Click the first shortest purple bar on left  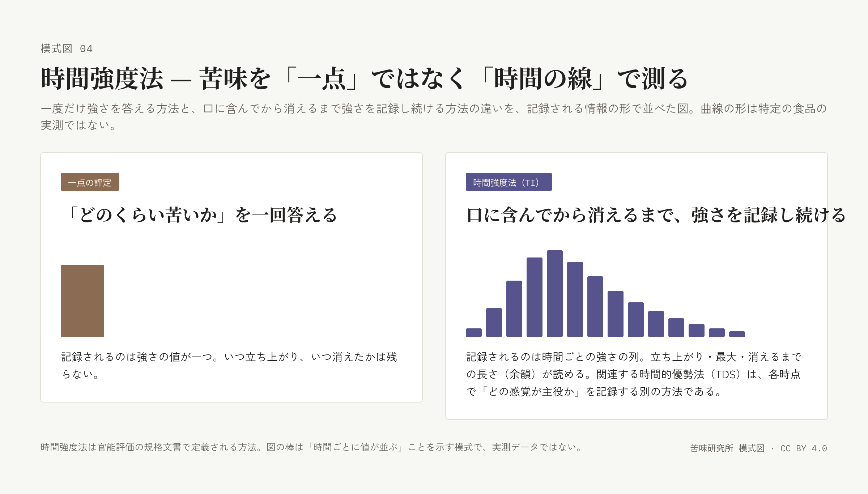click(x=474, y=333)
